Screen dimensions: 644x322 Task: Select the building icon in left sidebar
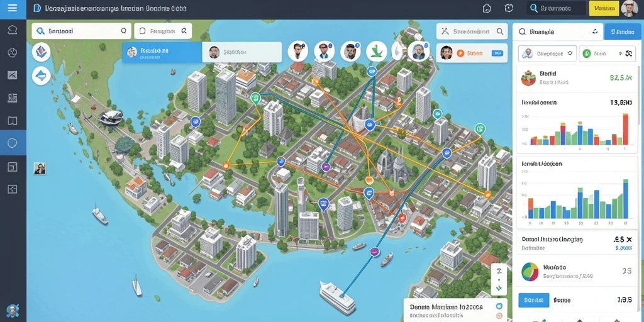(13, 97)
